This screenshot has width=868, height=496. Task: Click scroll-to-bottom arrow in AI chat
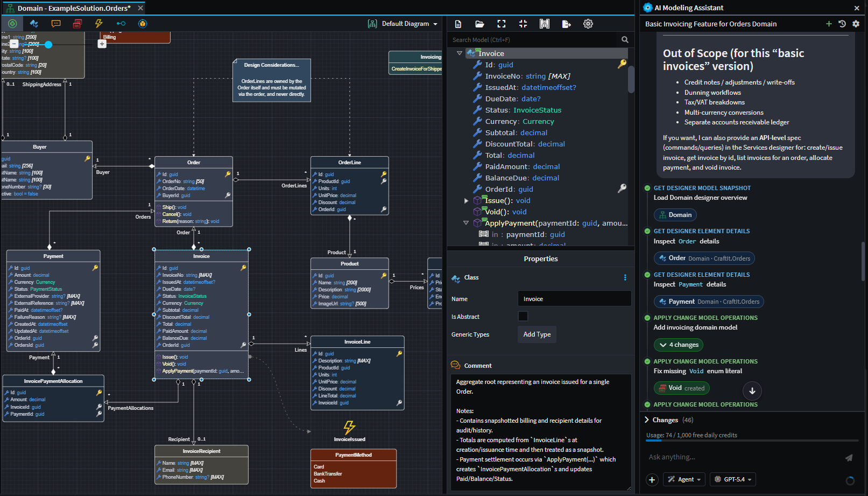752,390
